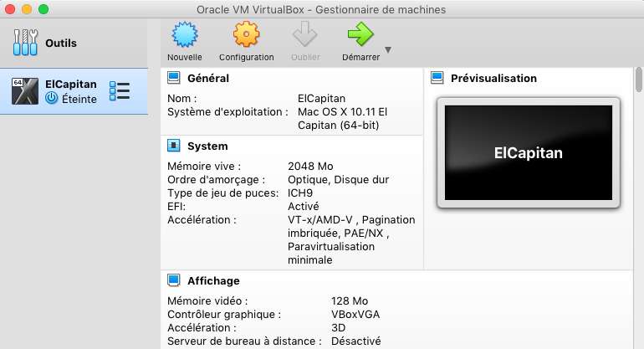Viewport: 644px width, 349px height.
Task: Click the Affichage monitor icon
Action: click(174, 280)
